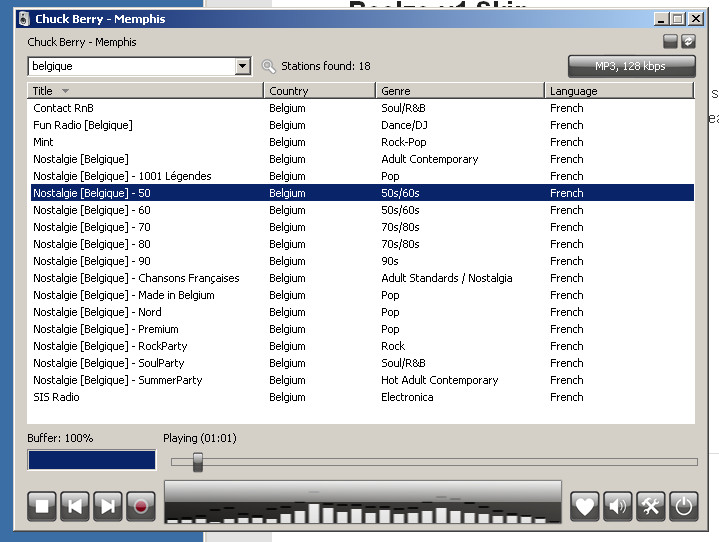Select the Fun Radio [Belgique] station
The width and height of the screenshot is (719, 542).
[x=362, y=125]
